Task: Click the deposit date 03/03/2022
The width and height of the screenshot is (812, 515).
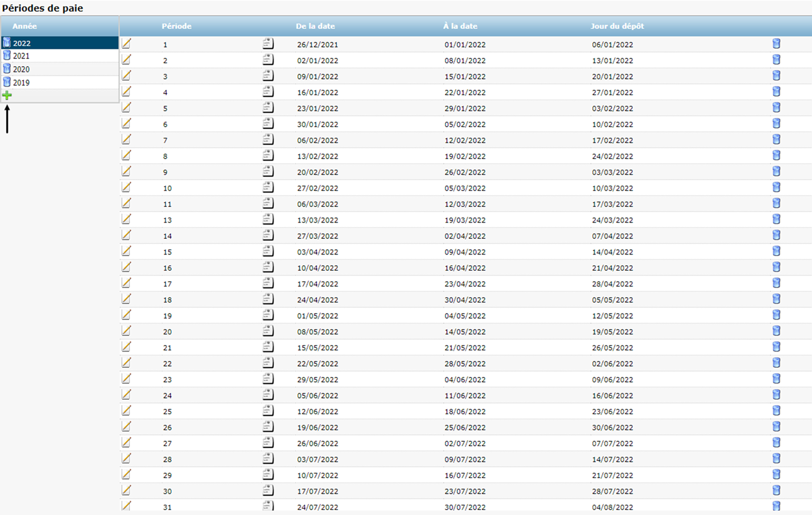Action: point(612,172)
